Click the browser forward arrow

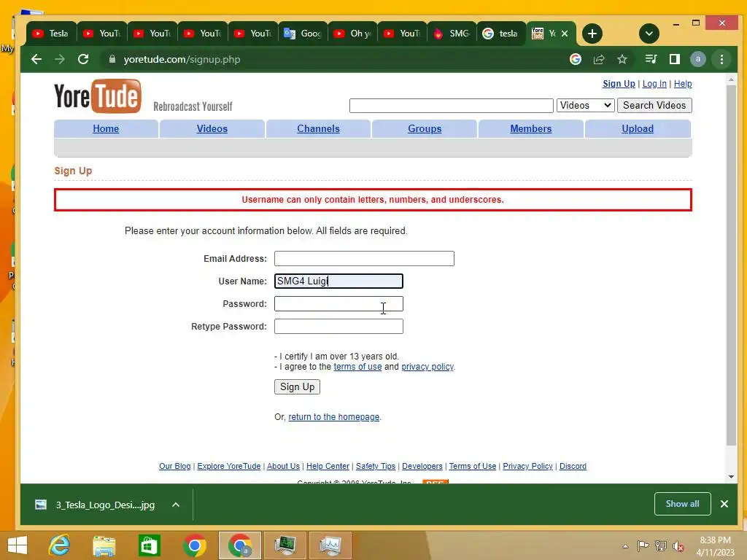coord(60,59)
